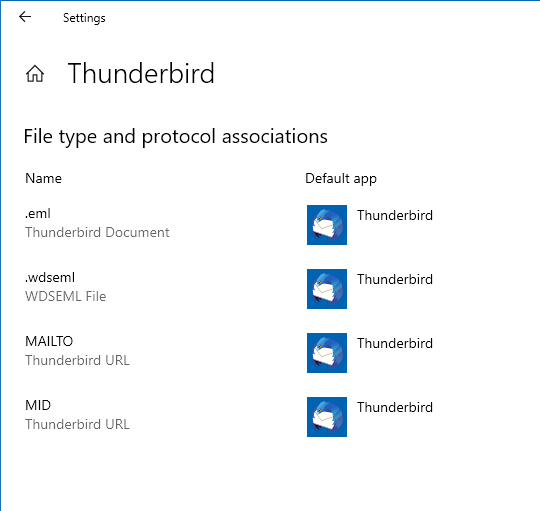Click the 'Thunderbird Document' description
This screenshot has height=511, width=540.
click(97, 232)
